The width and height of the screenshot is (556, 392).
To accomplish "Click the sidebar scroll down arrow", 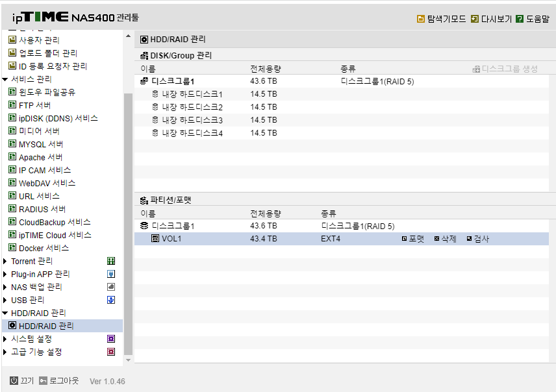I will point(129,360).
